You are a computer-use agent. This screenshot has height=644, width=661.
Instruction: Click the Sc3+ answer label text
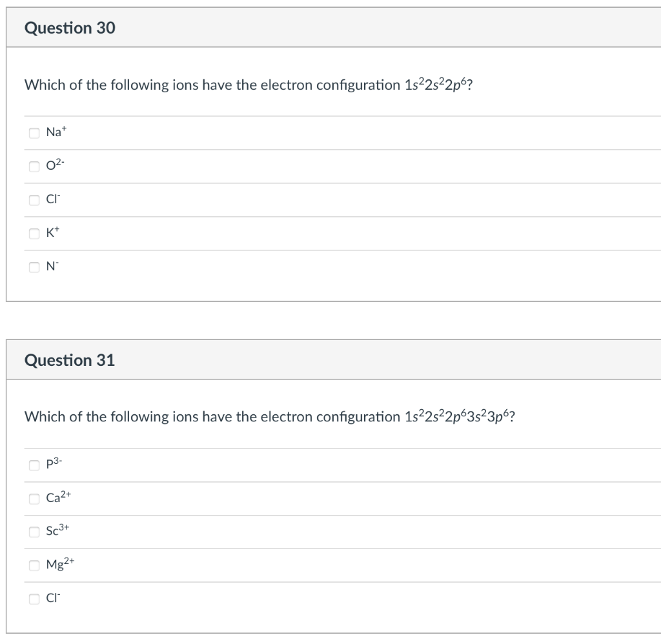(x=56, y=532)
